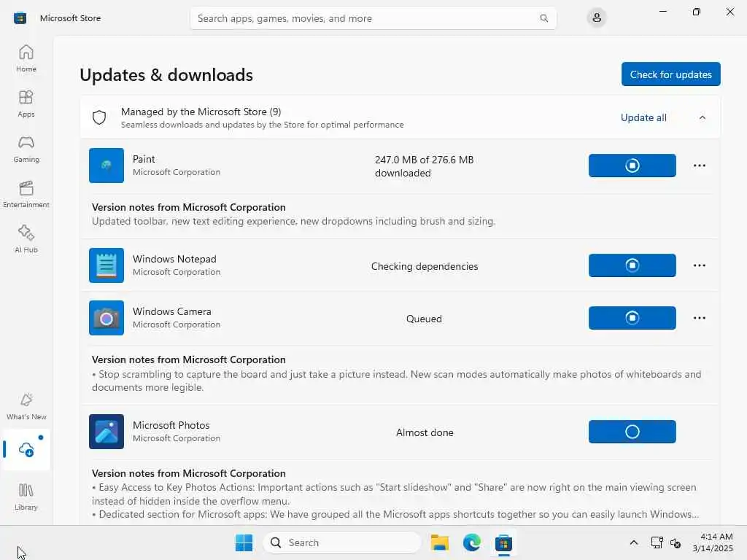Click the shield icon beside Managed by the Microsoft Store

coord(99,117)
